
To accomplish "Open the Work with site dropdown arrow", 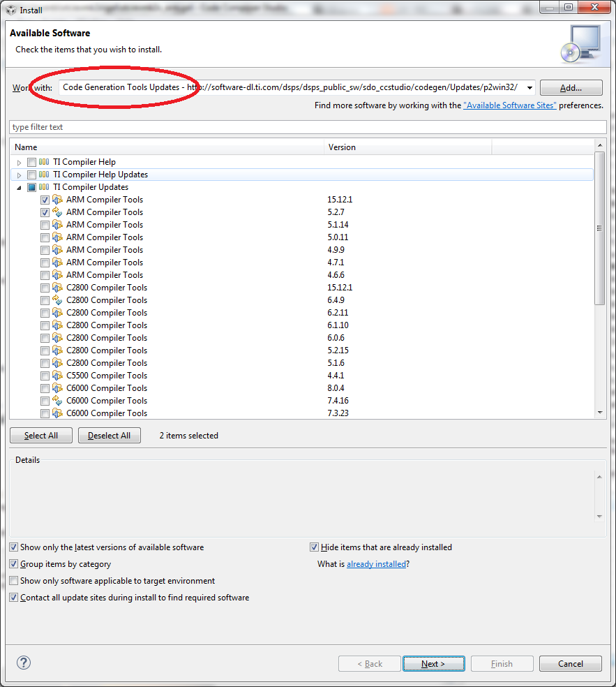I will click(529, 88).
